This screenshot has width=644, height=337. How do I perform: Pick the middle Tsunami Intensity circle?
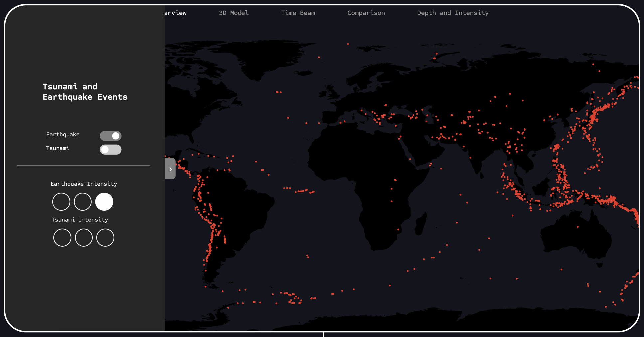pos(84,238)
